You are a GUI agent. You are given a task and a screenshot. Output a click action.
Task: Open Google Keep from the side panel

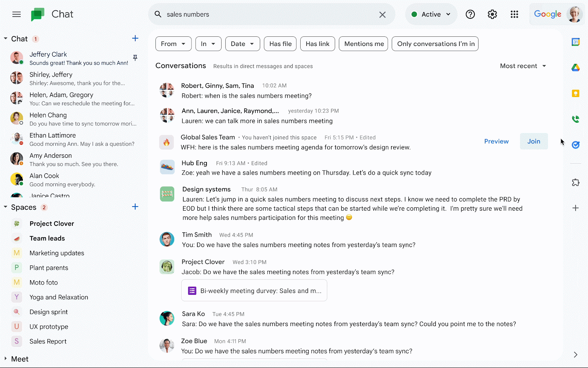576,93
